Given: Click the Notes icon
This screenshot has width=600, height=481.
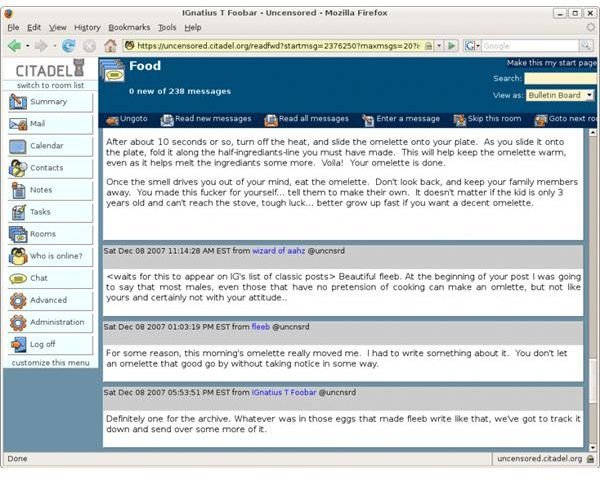Looking at the screenshot, I should pos(18,190).
